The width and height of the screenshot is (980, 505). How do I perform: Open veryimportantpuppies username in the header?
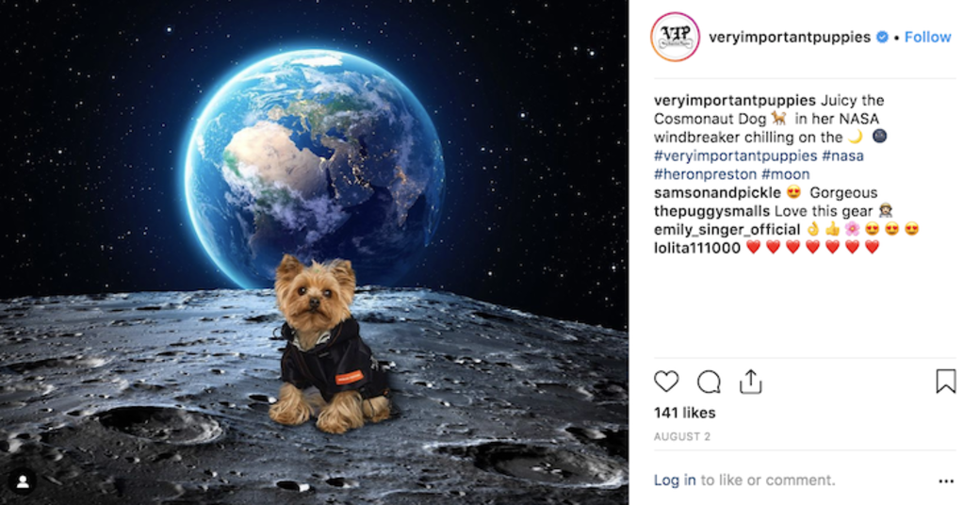click(790, 37)
